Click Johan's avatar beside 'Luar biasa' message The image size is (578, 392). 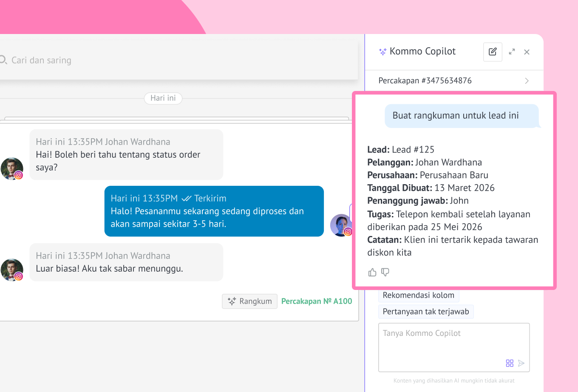[x=12, y=270]
